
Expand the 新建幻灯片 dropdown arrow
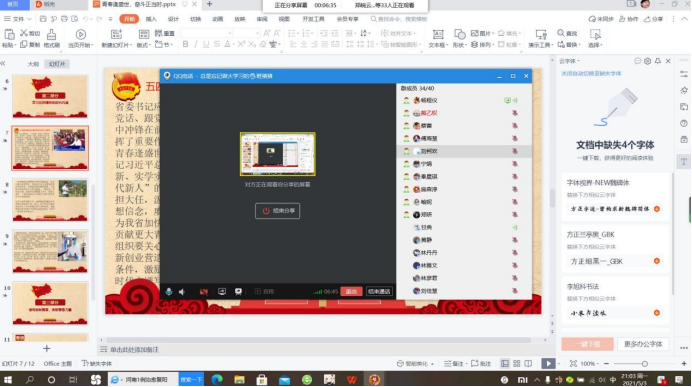point(130,45)
